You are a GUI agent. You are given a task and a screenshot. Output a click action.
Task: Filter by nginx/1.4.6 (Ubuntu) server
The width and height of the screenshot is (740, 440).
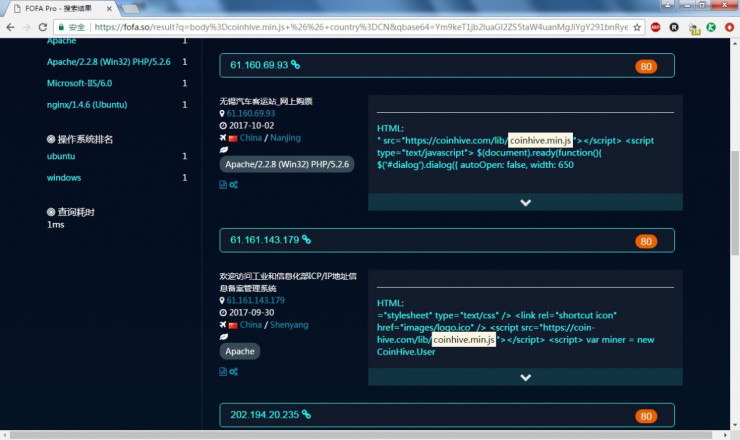87,104
